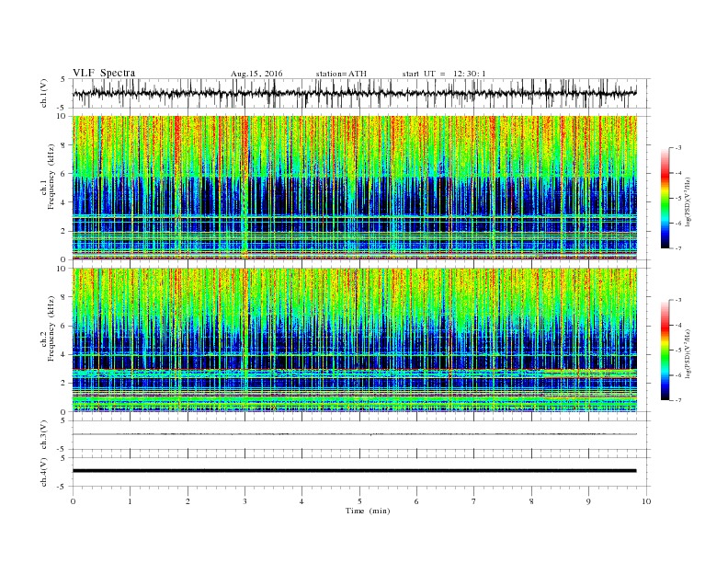Click time axis tick label "4"
Screen dimensions: 728x563
(x=301, y=501)
